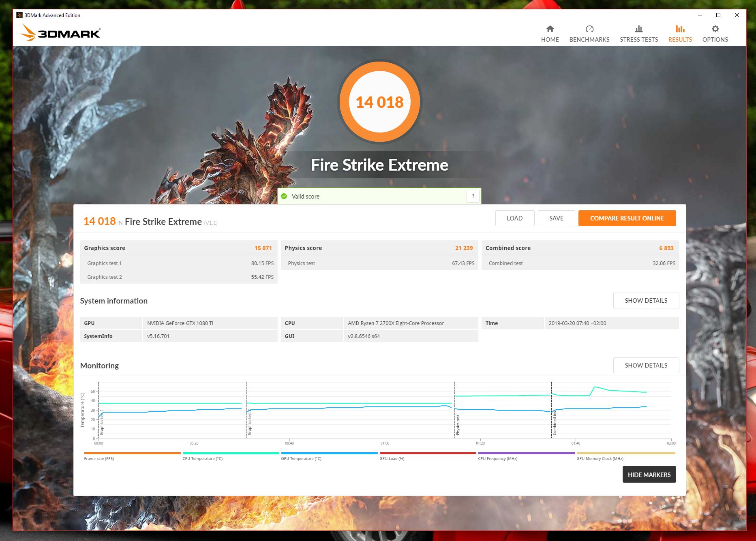
Task: Click the Physics test timeline marker
Action: (x=458, y=425)
